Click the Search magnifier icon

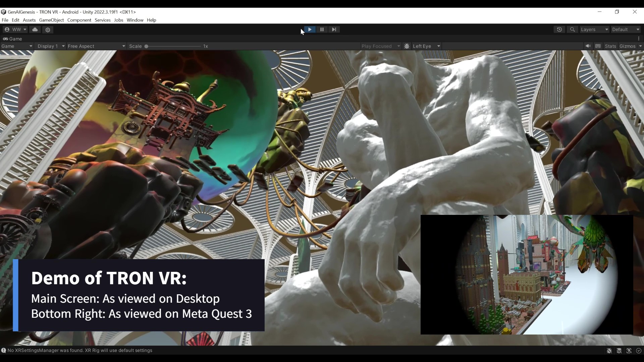coord(572,29)
